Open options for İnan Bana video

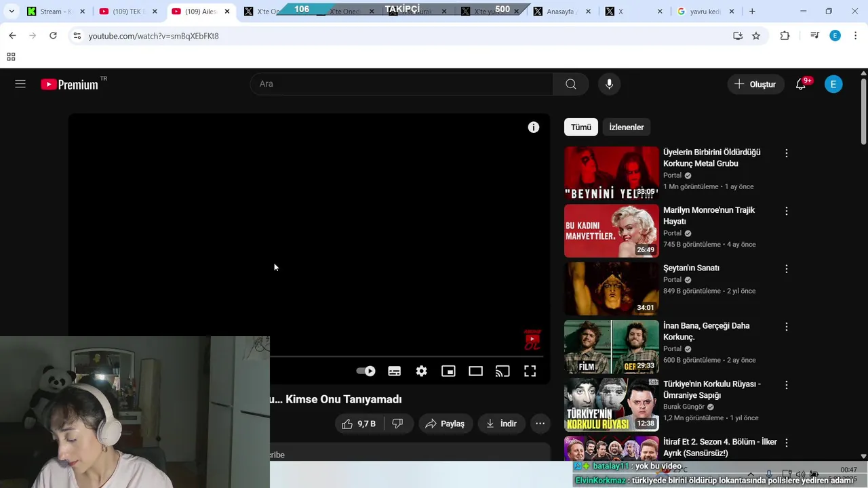(786, 327)
